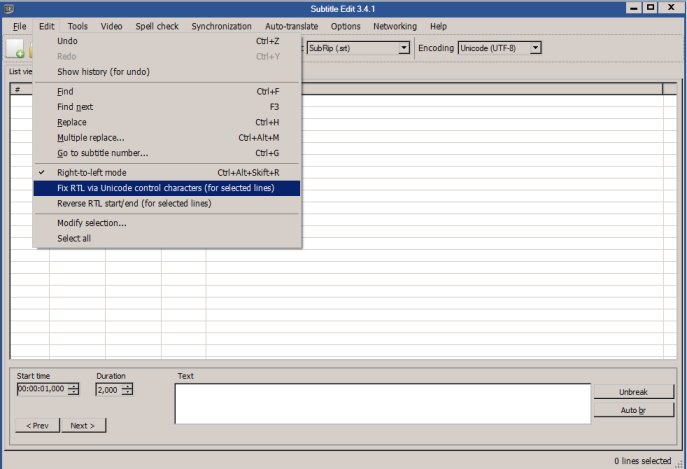Select Find next menu entry
This screenshot has width=687, height=469.
click(167, 107)
